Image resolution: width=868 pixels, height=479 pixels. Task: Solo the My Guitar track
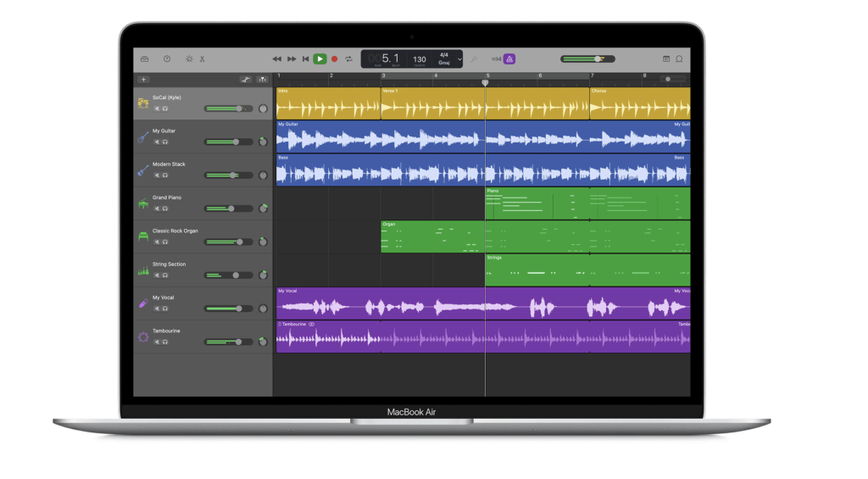tap(165, 142)
